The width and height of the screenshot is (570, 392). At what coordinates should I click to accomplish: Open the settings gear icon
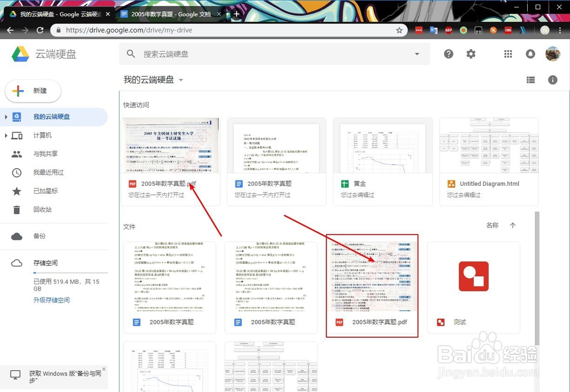[471, 54]
